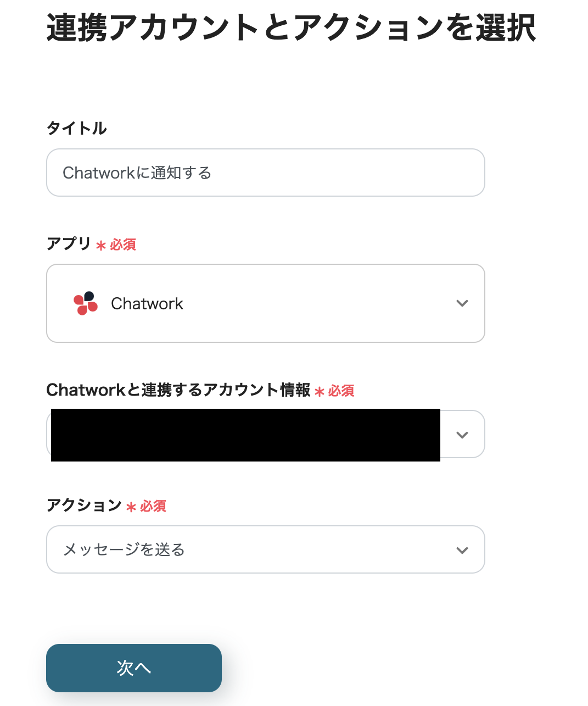Click the asterisk after アカウント情報 label

pyautogui.click(x=319, y=392)
